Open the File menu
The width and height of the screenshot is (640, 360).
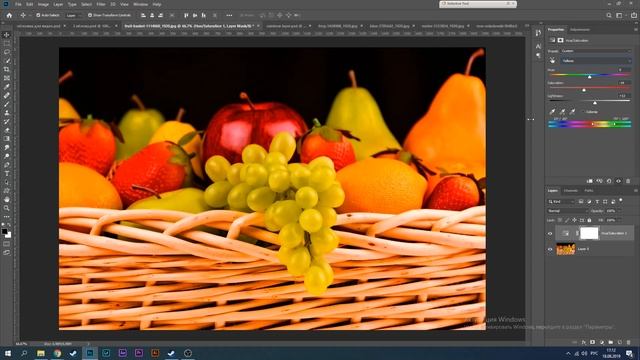pos(18,4)
